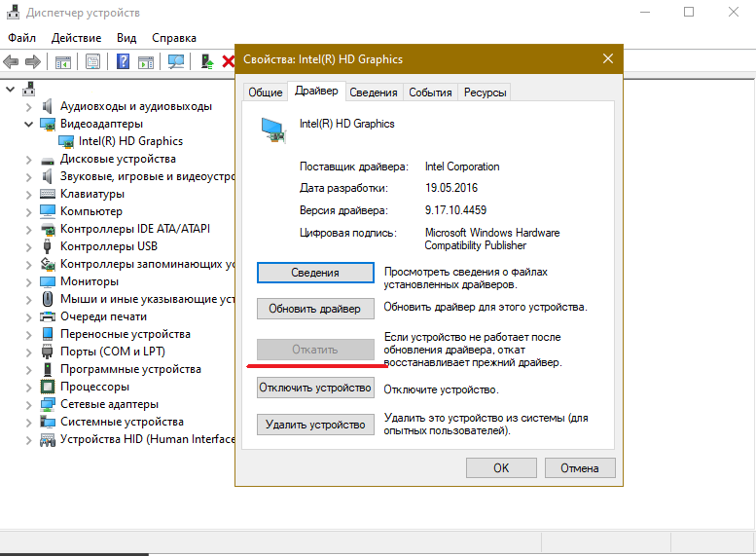Select the Мыши и иные указывающие устройства icon
756x556 pixels.
pyautogui.click(x=48, y=299)
